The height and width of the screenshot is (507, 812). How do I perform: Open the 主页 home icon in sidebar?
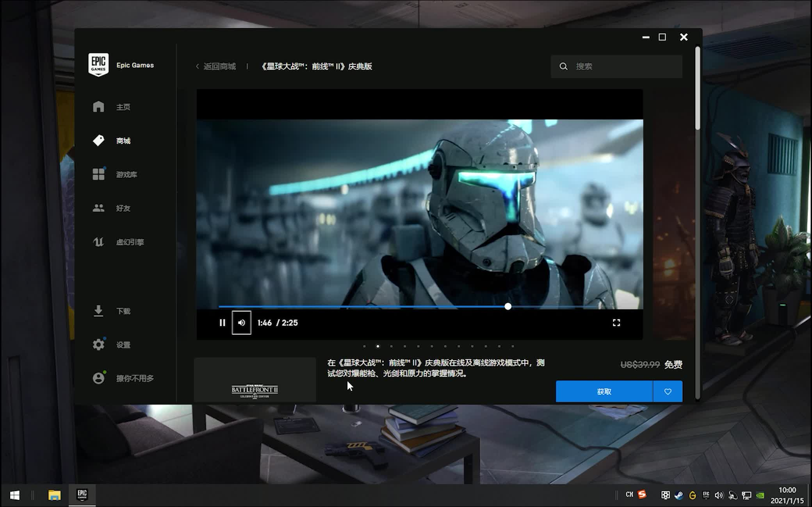tap(98, 107)
